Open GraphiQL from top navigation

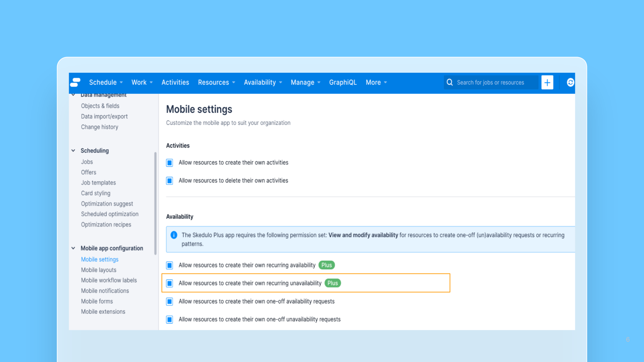(x=343, y=82)
